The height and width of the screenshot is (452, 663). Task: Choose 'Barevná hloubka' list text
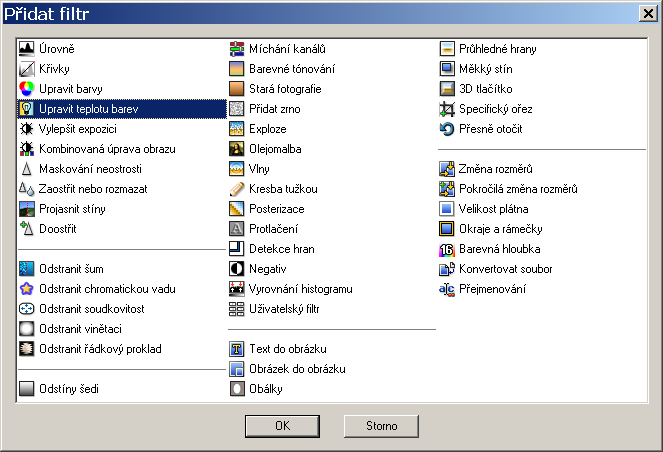coord(500,249)
